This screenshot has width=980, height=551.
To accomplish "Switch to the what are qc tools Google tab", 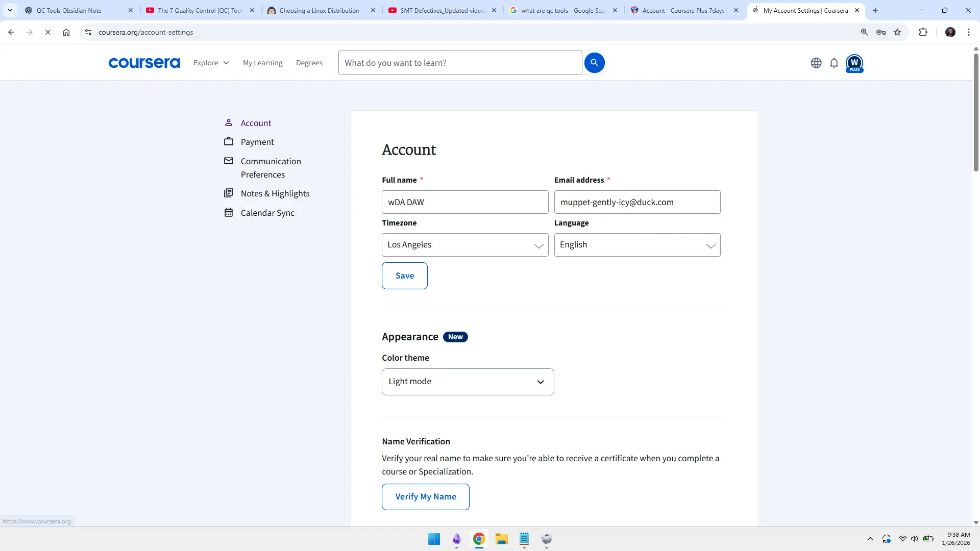I will click(564, 10).
